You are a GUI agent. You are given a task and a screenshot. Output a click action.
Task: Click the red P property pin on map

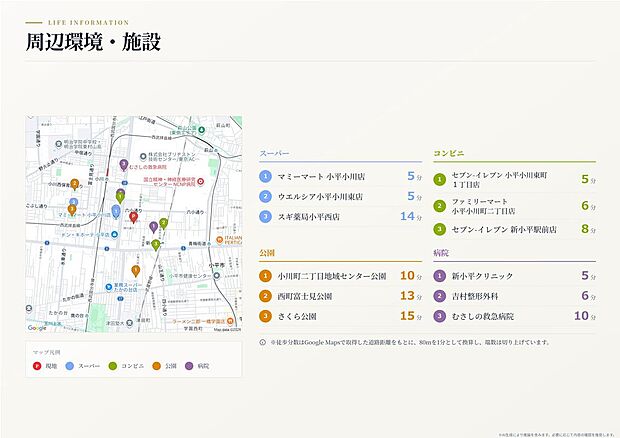134,217
